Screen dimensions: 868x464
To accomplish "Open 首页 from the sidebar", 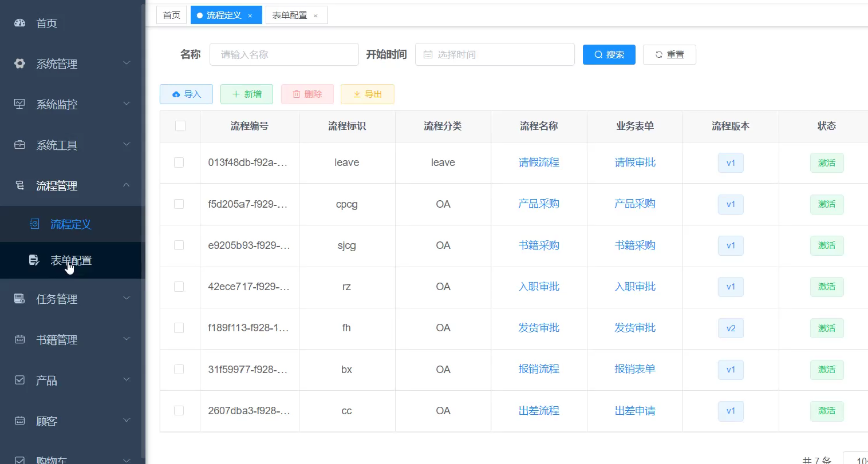I will point(71,23).
